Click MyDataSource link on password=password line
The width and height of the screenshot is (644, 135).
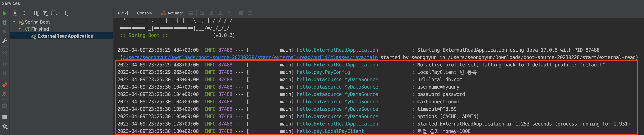tap(337, 94)
